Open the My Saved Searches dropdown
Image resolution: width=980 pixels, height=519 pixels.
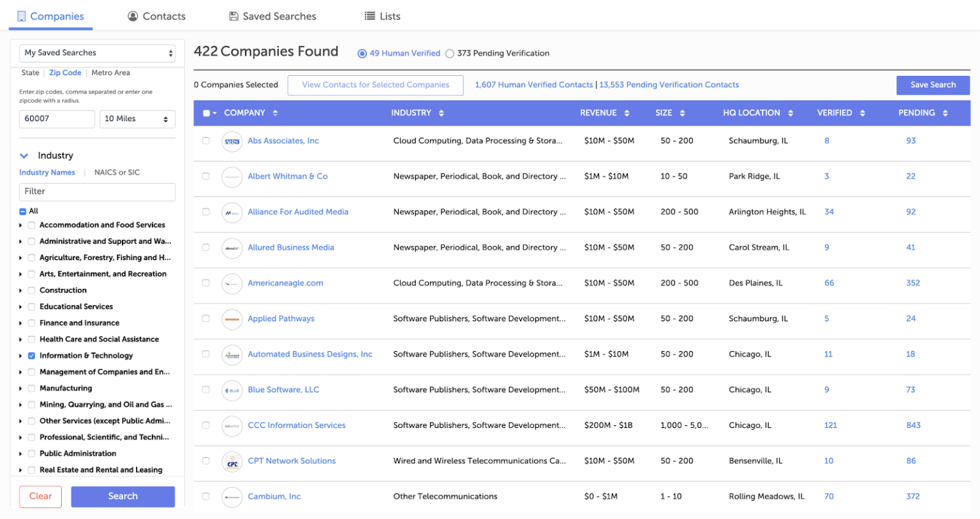tap(96, 52)
